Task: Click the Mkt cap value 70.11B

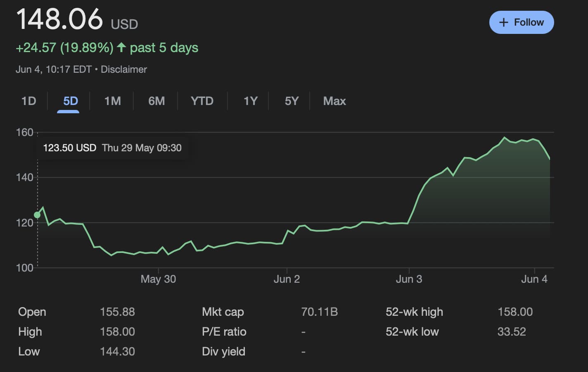Action: (320, 312)
